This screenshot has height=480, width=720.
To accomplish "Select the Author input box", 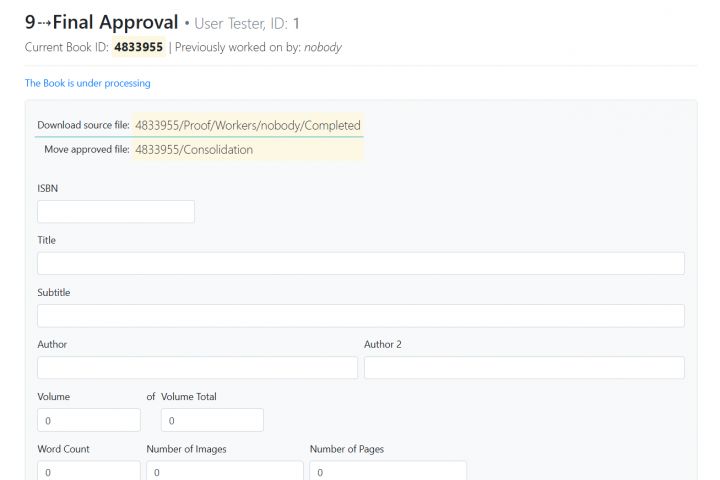I will (x=197, y=368).
